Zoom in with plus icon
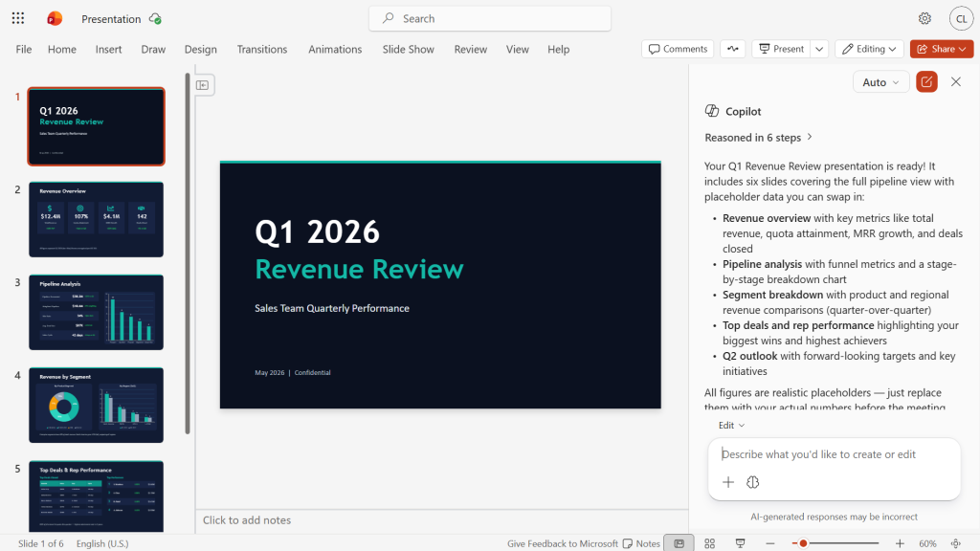Viewport: 980px width, 551px height. tap(900, 543)
